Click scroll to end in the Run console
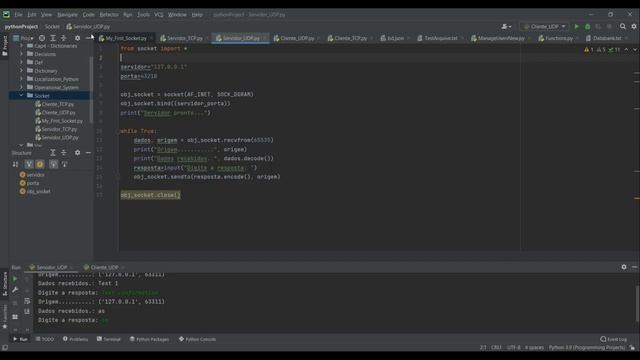The height and width of the screenshot is (360, 640). 27,311
